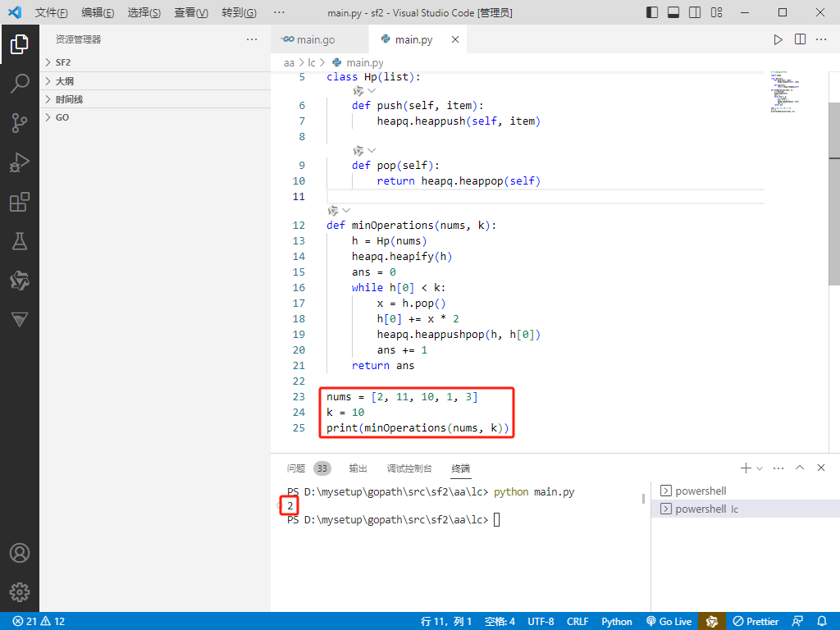840x630 pixels.
Task: Open the 查看(V) View menu
Action: coord(191,13)
